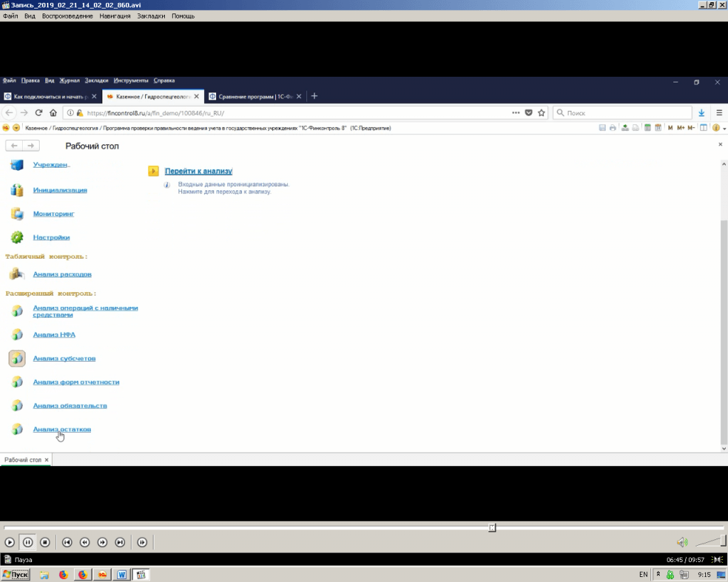728x582 pixels.
Task: Click the Firefox reload icon
Action: click(x=38, y=112)
